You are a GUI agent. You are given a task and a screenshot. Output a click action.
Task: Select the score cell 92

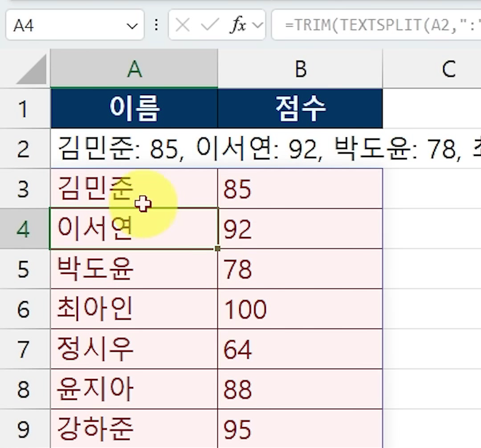click(x=300, y=229)
